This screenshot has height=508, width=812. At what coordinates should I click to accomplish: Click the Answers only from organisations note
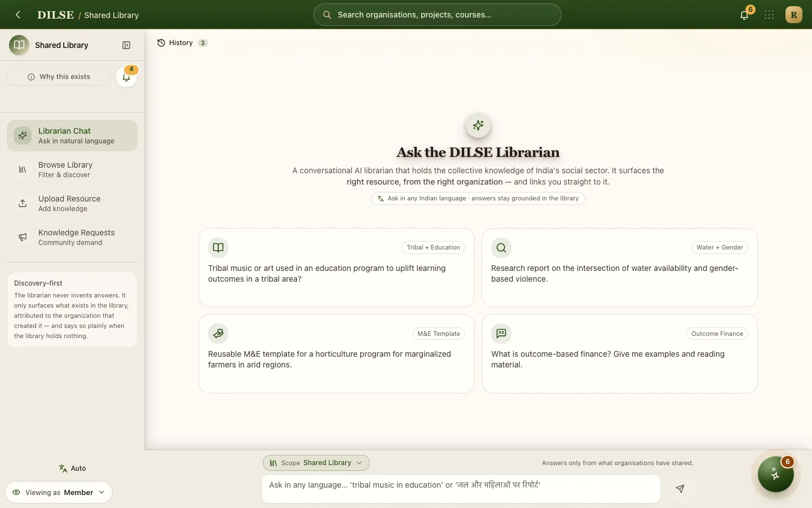617,463
